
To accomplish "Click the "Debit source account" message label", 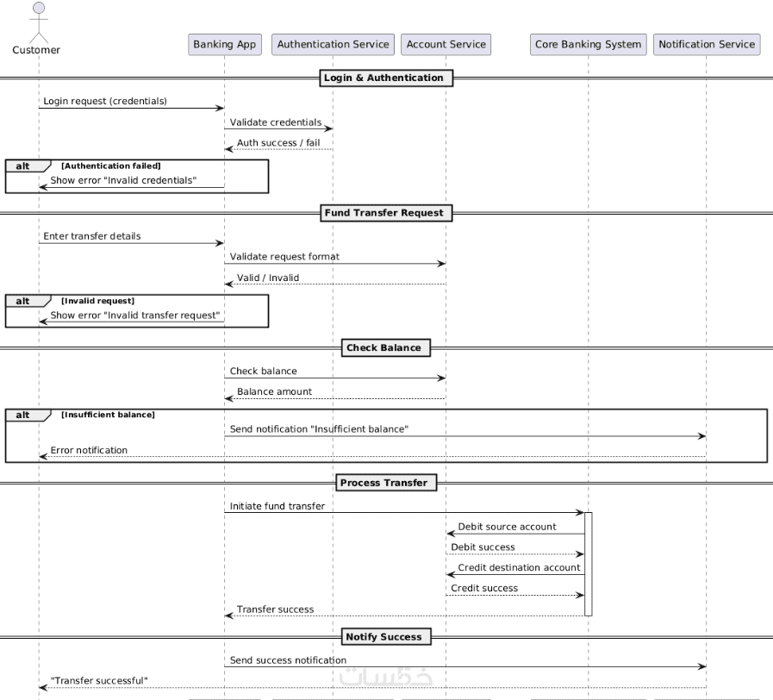I will [x=507, y=527].
